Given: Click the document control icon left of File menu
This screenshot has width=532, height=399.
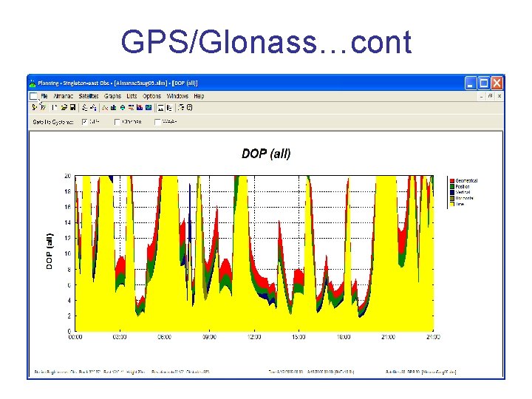Looking at the screenshot, I should point(33,96).
